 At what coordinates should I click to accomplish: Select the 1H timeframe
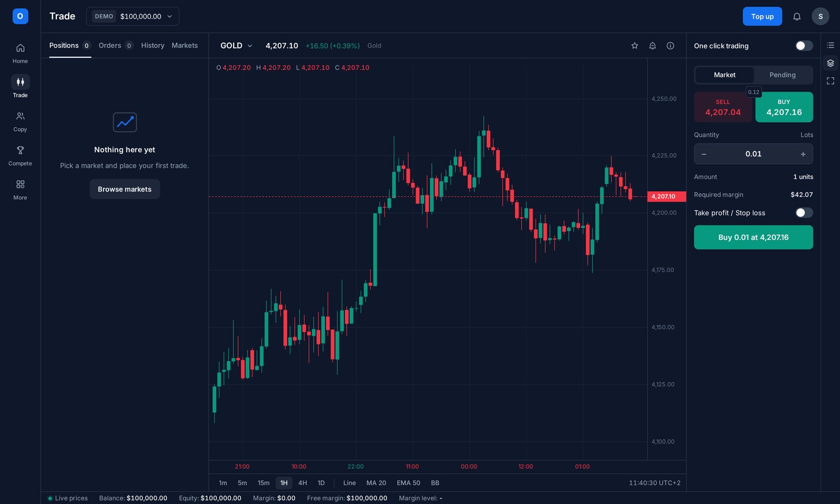pyautogui.click(x=283, y=483)
